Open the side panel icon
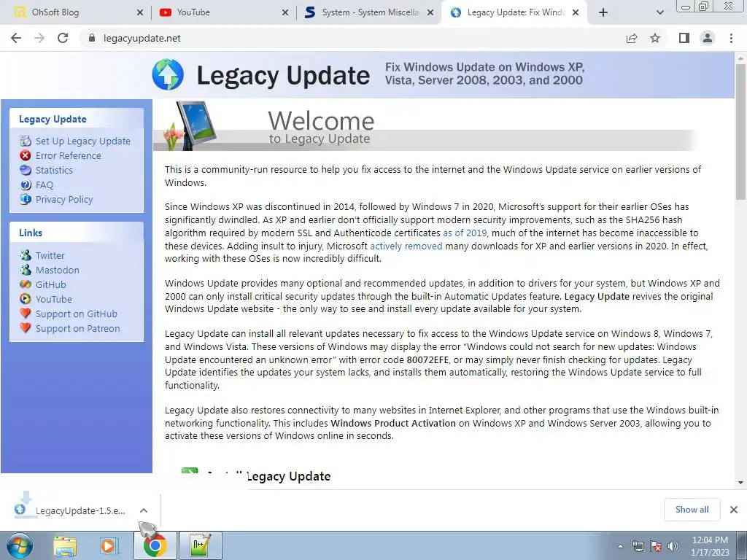 (684, 38)
